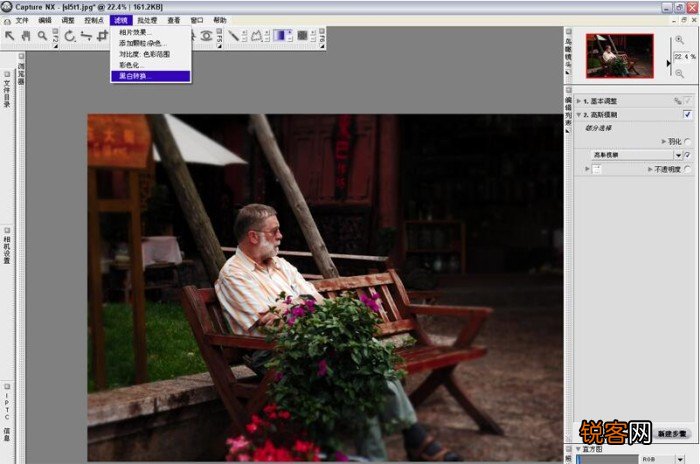Toggle the checkbox beside 高斯模糊 dropdown
The image size is (700, 464).
(688, 155)
